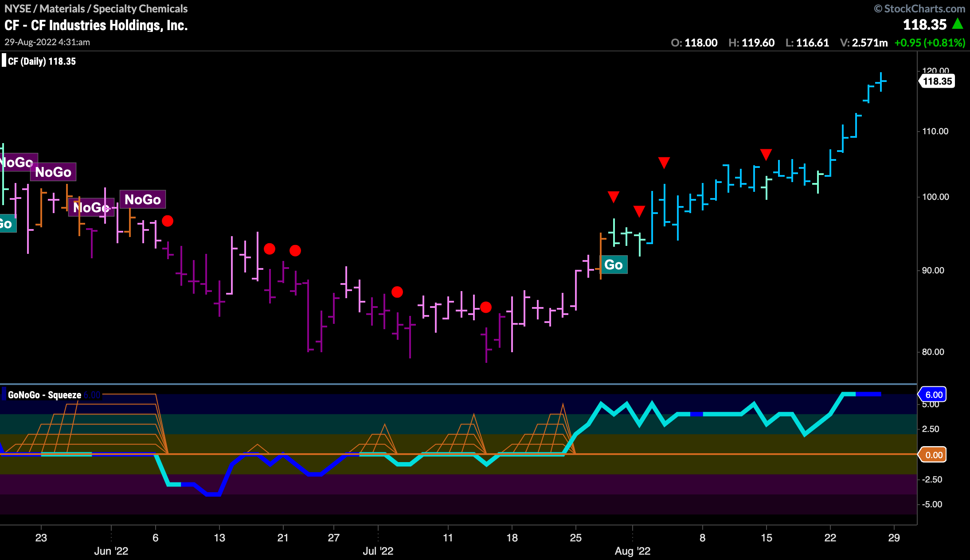The height and width of the screenshot is (560, 970).
Task: Click the teal Go label near late July
Action: coord(614,265)
